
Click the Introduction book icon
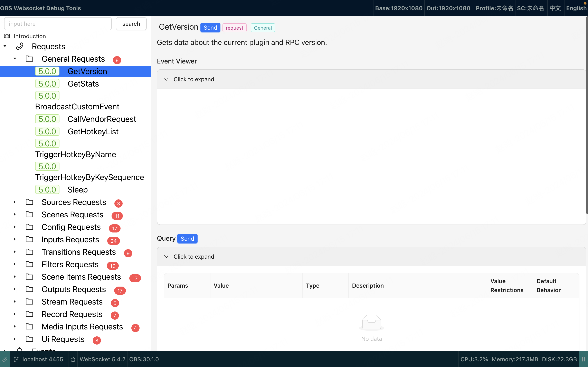click(x=7, y=36)
